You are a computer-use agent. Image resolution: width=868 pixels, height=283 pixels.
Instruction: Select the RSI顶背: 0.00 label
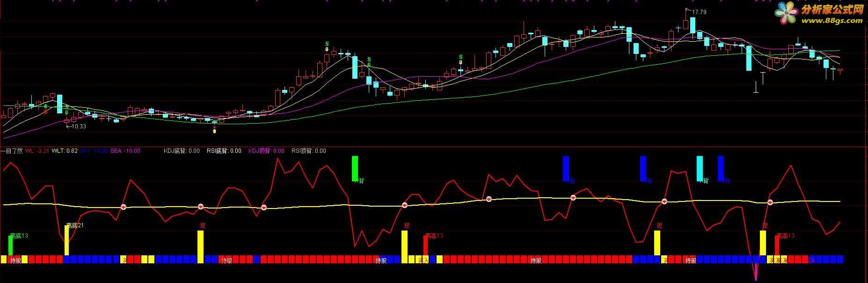[309, 151]
